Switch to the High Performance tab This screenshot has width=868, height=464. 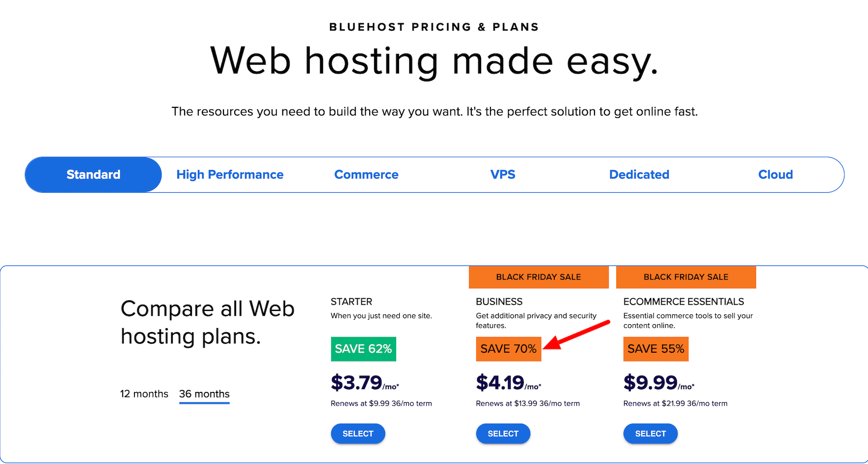[230, 174]
